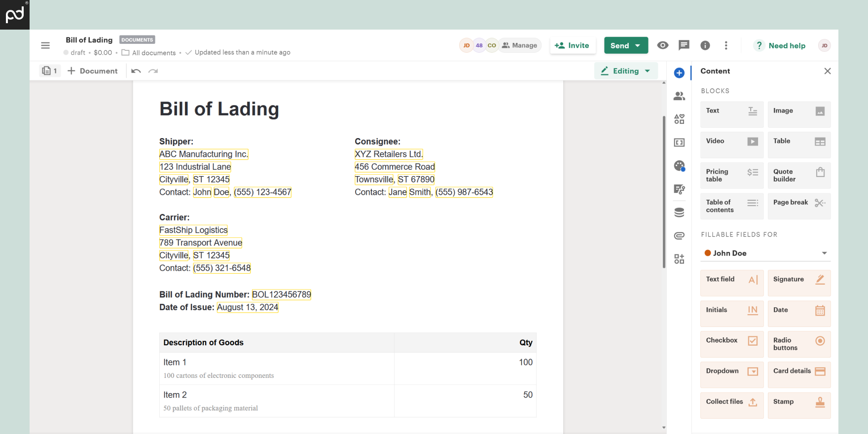
Task: Click the FastShip Logistics variable
Action: tap(193, 230)
